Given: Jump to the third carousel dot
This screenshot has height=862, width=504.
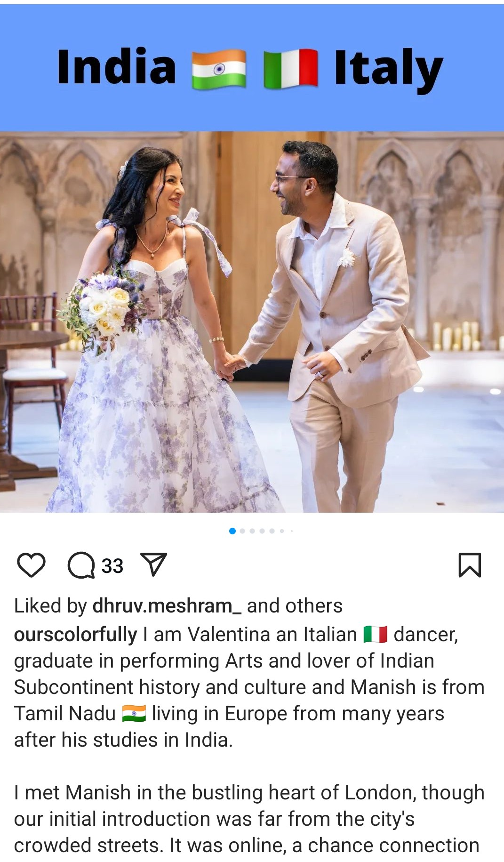Looking at the screenshot, I should [x=252, y=531].
